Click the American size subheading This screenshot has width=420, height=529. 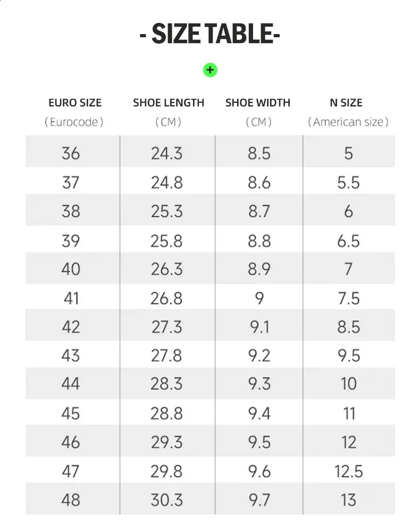click(x=349, y=122)
